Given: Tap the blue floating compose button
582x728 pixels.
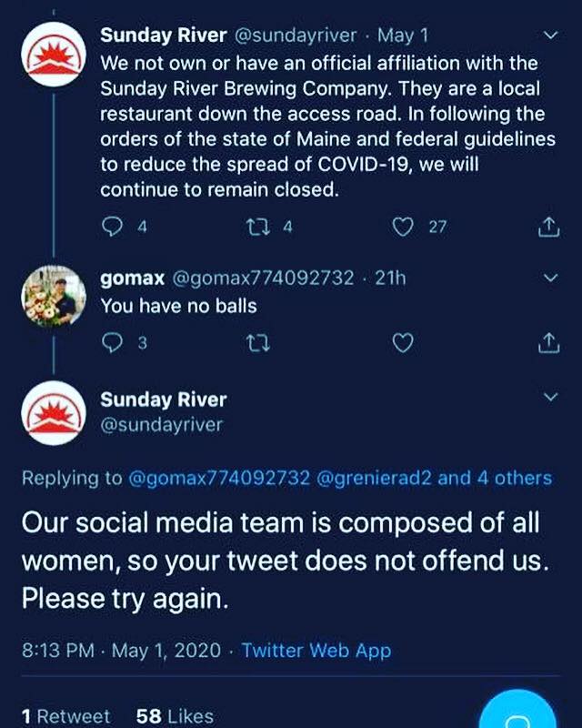Looking at the screenshot, I should [518, 711].
